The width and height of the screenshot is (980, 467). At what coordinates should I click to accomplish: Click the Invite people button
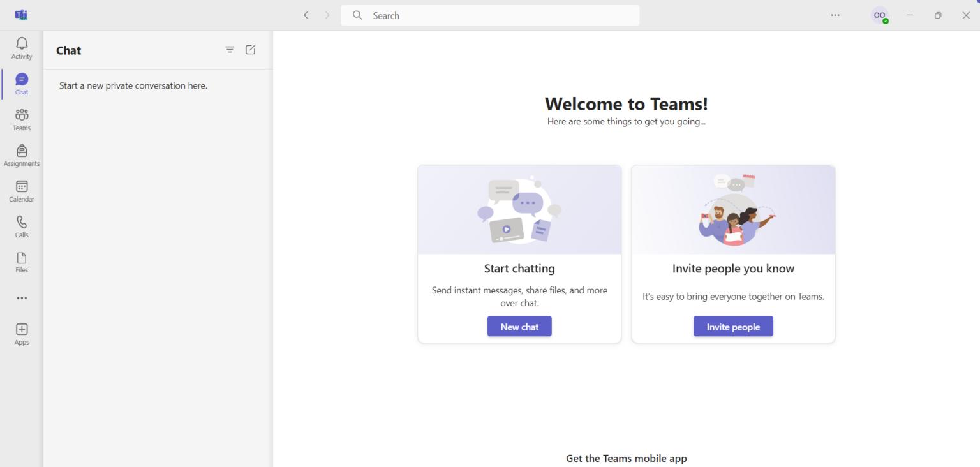pos(733,326)
